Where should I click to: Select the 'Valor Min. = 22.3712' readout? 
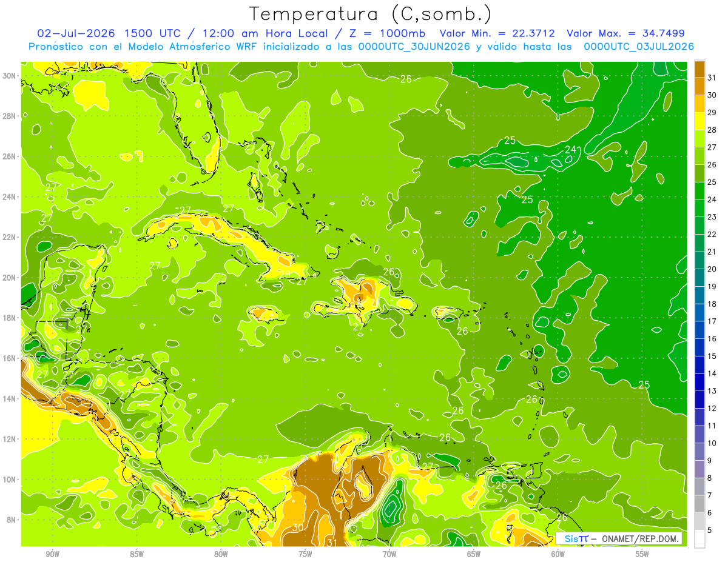[498, 33]
